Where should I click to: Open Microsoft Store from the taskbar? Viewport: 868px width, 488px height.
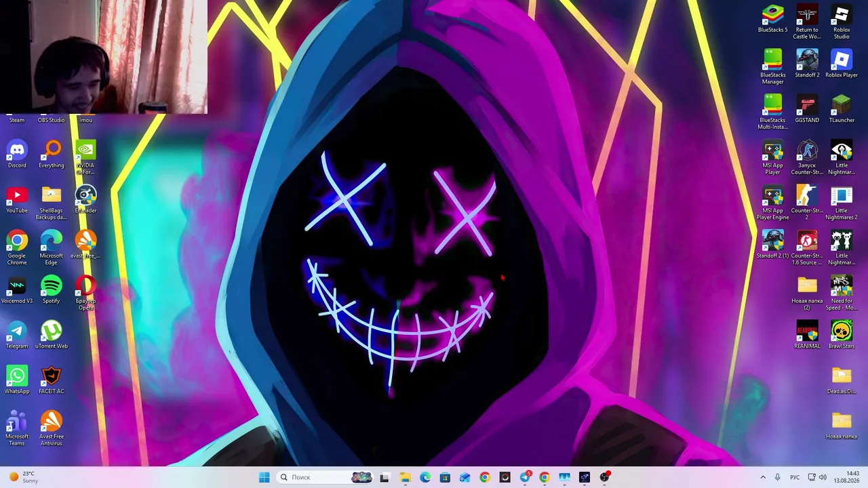pos(445,477)
